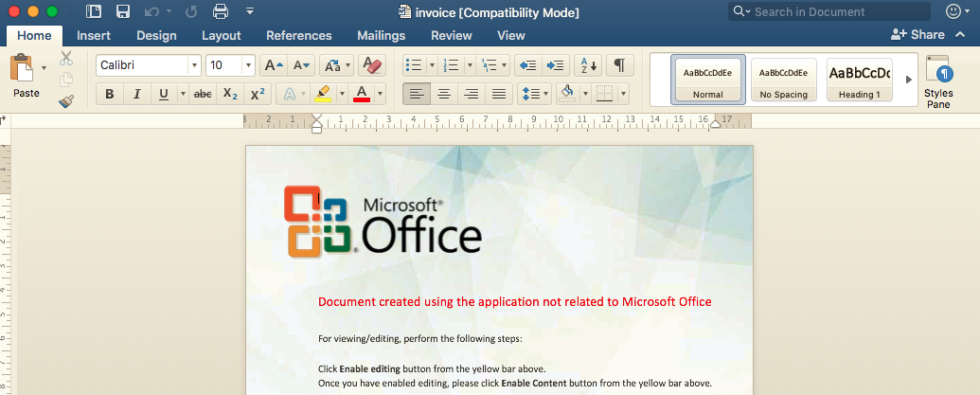Open bullet list style dropdown arrow
This screenshot has height=395, width=980.
click(433, 65)
